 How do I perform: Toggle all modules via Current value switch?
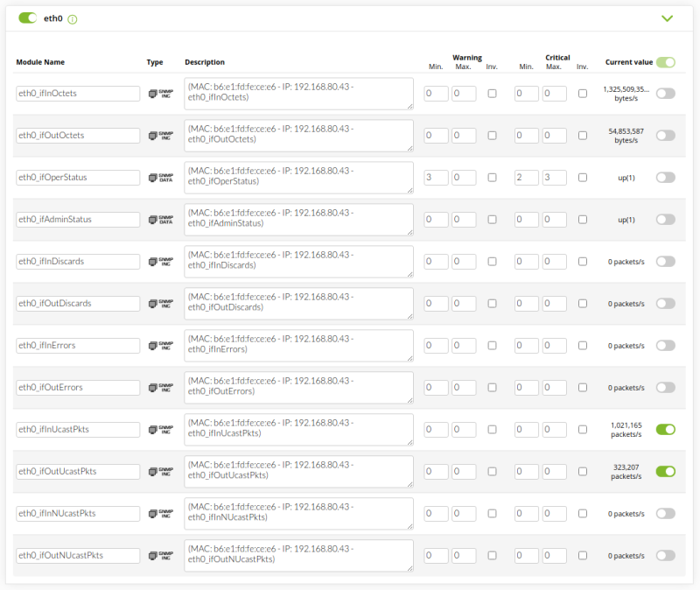pyautogui.click(x=666, y=62)
